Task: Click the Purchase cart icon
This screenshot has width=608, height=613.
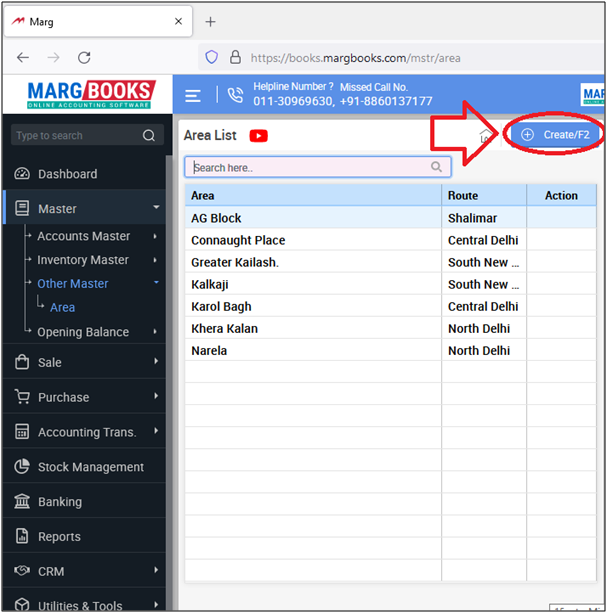Action: (22, 396)
